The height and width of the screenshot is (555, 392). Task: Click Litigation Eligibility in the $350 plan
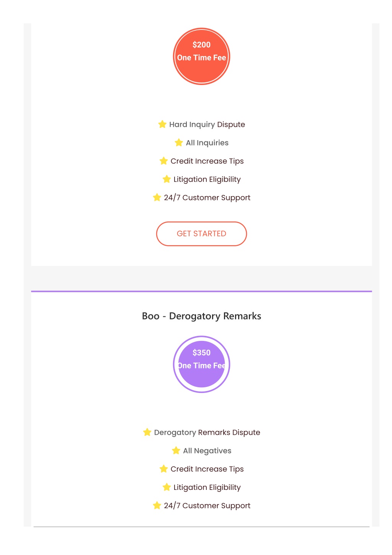tap(207, 488)
